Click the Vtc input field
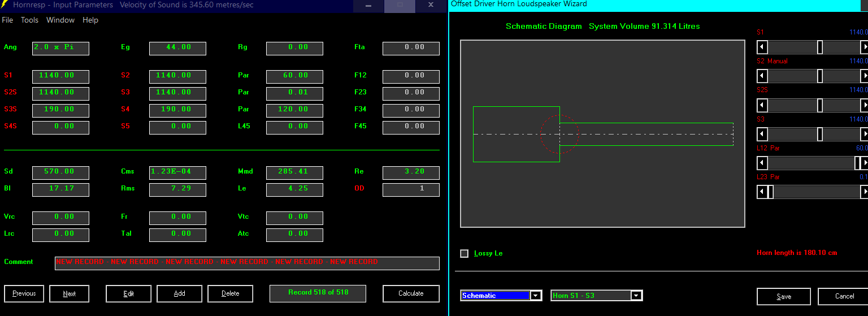868x316 pixels. click(x=294, y=218)
